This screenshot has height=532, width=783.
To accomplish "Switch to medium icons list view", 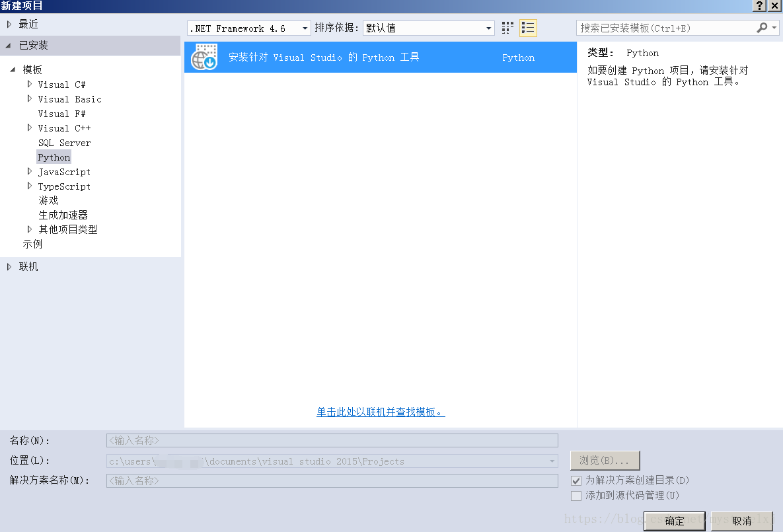I will tap(528, 28).
